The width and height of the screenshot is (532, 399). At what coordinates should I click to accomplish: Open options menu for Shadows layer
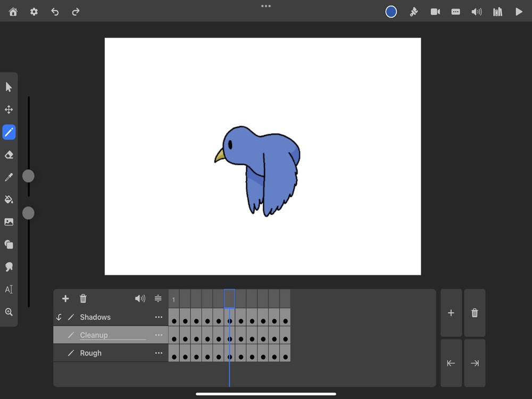(159, 317)
